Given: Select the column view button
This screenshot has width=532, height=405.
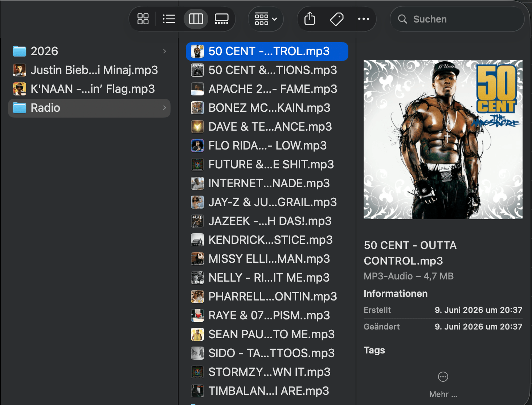Looking at the screenshot, I should click(196, 19).
